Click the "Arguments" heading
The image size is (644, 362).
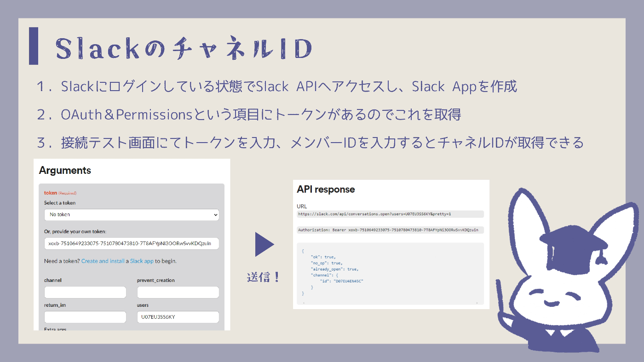click(x=65, y=171)
